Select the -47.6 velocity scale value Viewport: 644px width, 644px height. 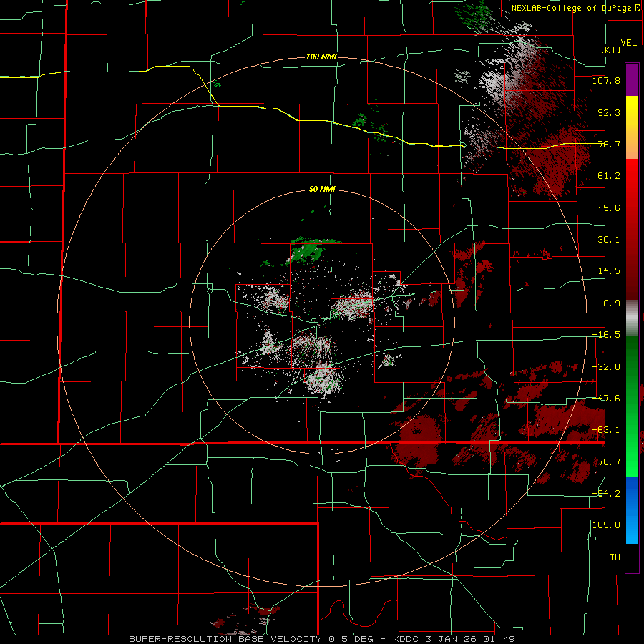(606, 399)
